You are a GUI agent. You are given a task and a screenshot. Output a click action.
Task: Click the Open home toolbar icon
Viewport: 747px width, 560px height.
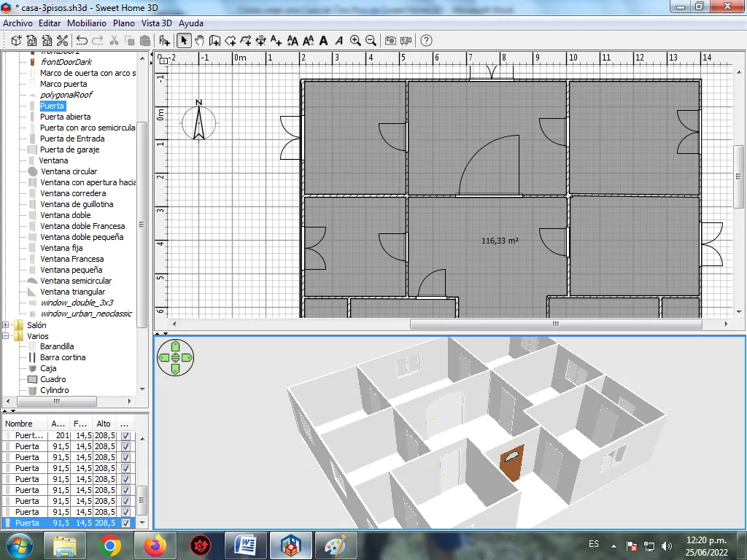31,41
